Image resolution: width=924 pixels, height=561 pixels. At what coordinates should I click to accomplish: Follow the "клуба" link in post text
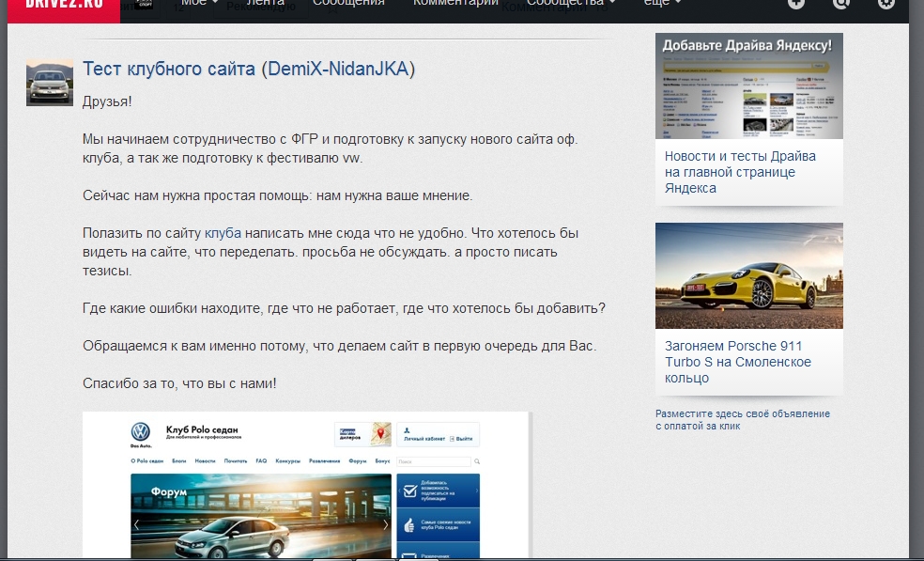223,233
